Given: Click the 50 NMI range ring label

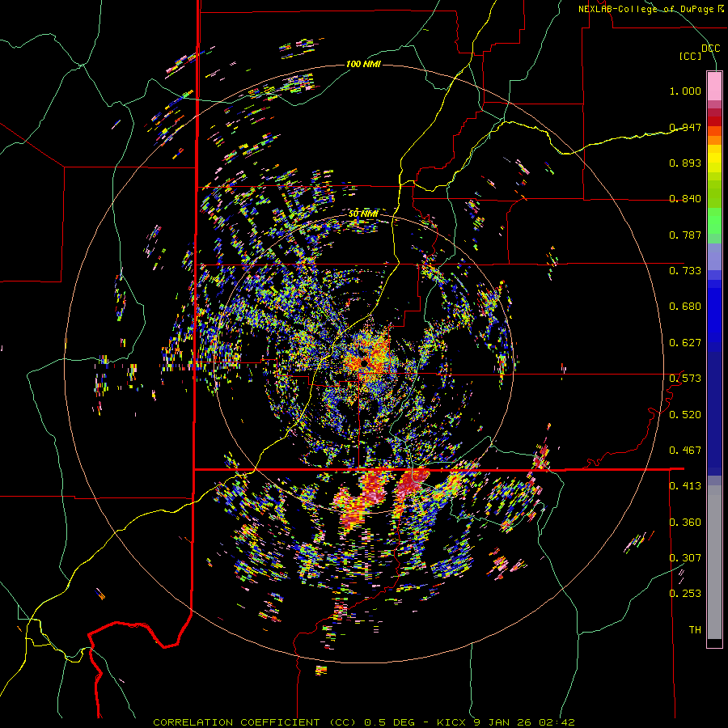Looking at the screenshot, I should 363,214.
